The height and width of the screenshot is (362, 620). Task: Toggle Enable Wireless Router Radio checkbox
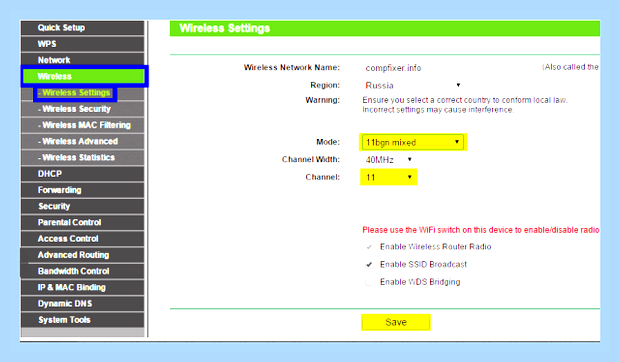[369, 247]
